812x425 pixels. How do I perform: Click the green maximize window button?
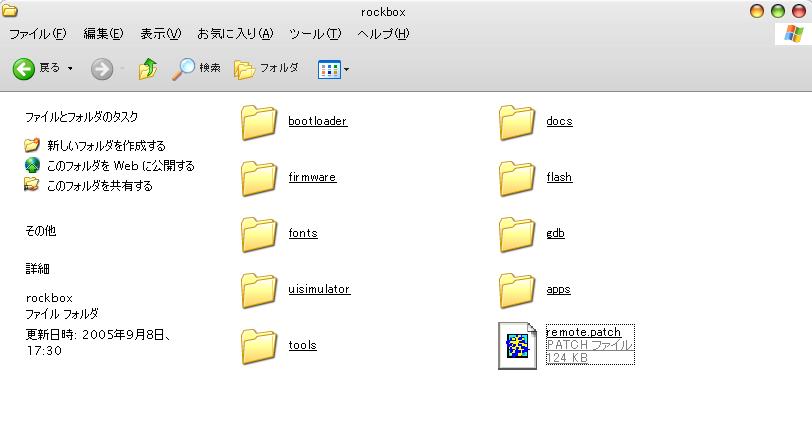coord(778,11)
